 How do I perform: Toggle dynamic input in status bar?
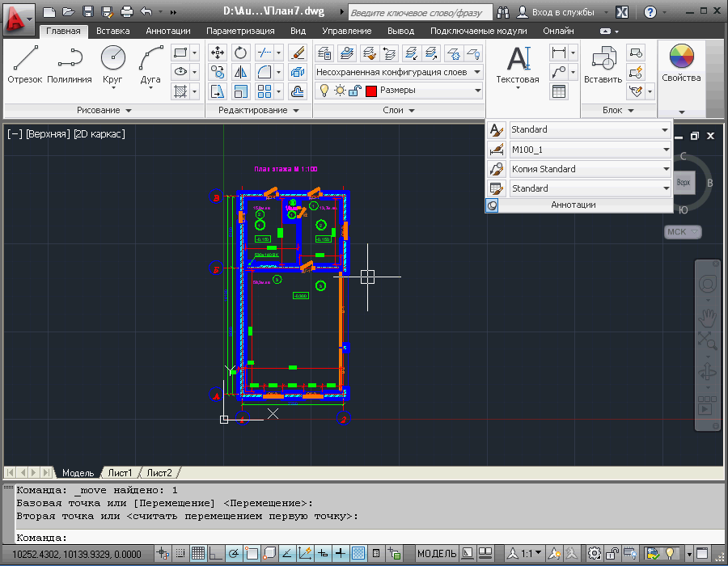[323, 553]
